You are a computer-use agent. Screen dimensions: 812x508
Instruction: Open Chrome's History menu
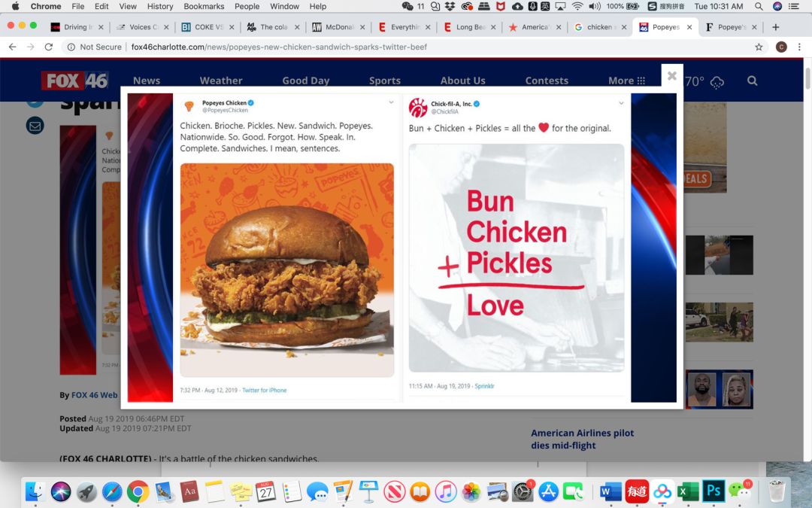tap(160, 6)
